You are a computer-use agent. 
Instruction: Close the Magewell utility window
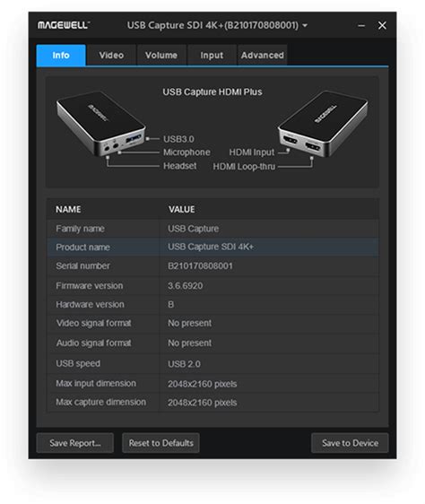(382, 25)
